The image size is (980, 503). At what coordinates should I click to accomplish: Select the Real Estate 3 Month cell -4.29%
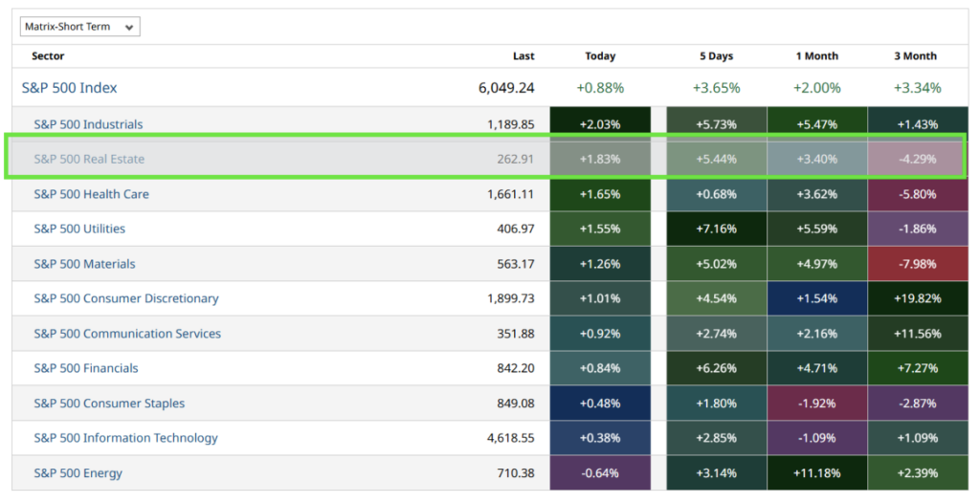[x=918, y=160]
